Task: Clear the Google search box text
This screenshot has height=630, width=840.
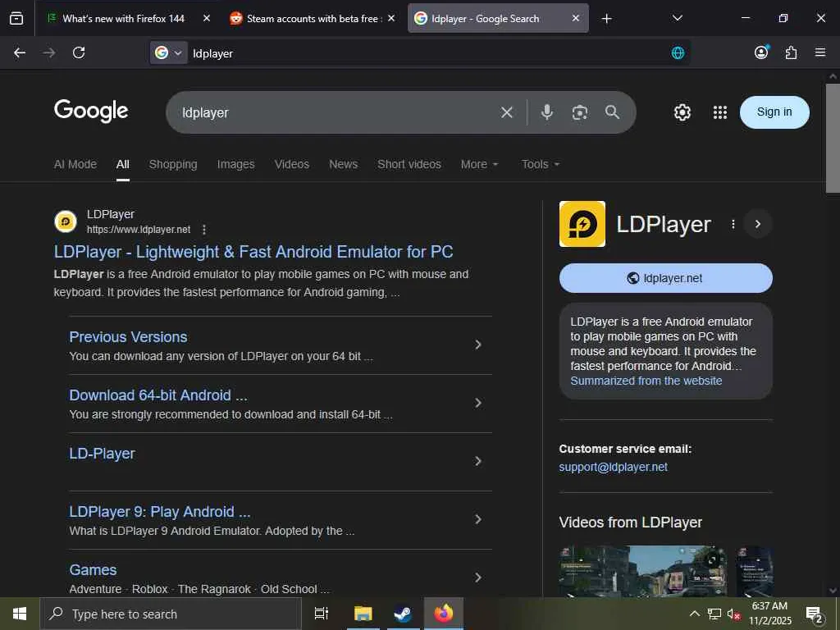Action: (x=507, y=112)
